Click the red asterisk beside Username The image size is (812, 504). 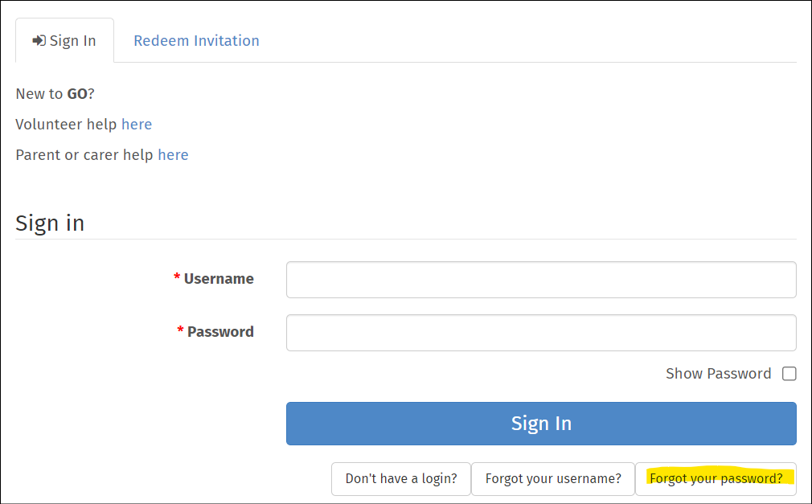coord(177,277)
